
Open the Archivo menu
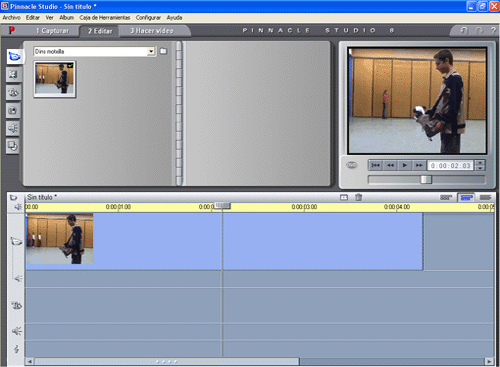click(x=12, y=18)
